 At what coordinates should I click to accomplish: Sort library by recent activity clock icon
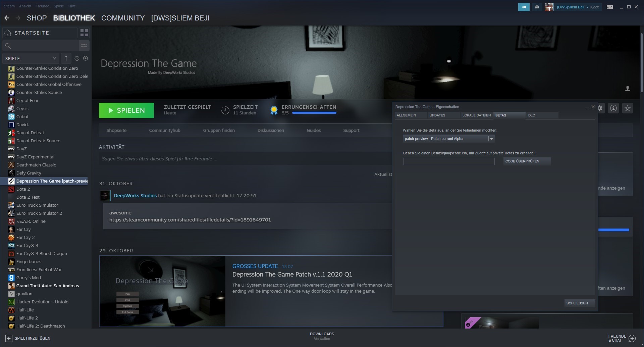(x=77, y=58)
